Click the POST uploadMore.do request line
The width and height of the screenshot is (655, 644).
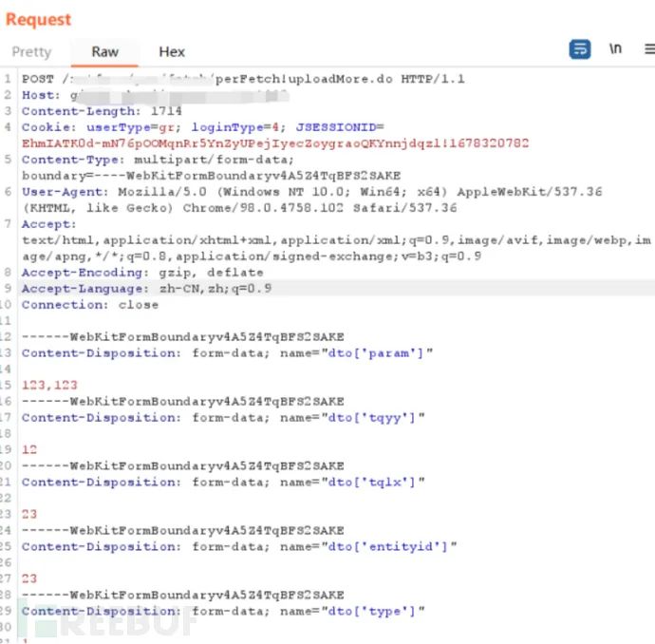point(243,79)
